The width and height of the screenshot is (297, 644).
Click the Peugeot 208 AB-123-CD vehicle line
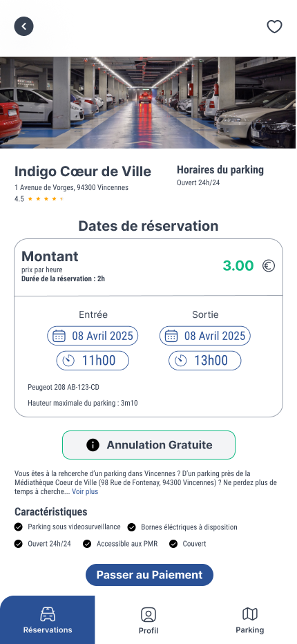pos(64,388)
